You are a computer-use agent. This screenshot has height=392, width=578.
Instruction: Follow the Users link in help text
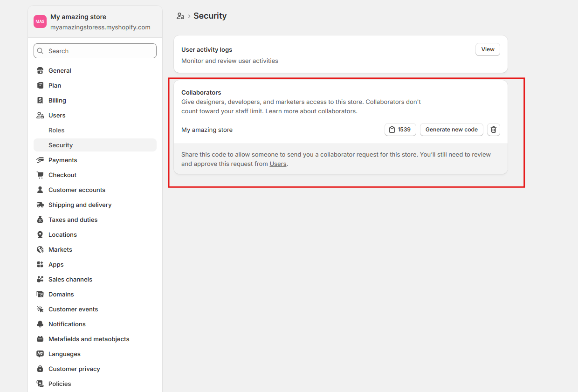click(278, 164)
